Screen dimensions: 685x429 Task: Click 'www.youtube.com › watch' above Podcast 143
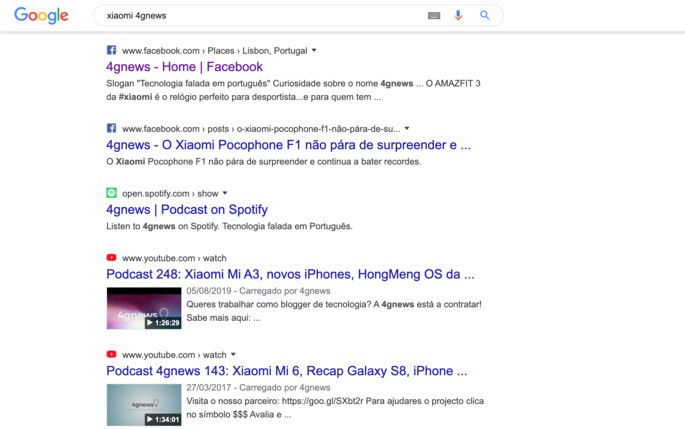pyautogui.click(x=174, y=355)
